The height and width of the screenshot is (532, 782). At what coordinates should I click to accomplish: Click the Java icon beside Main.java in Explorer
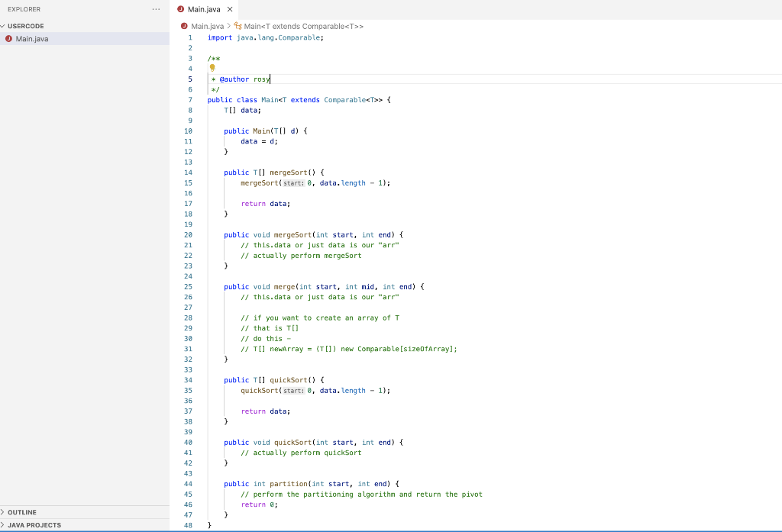7,38
